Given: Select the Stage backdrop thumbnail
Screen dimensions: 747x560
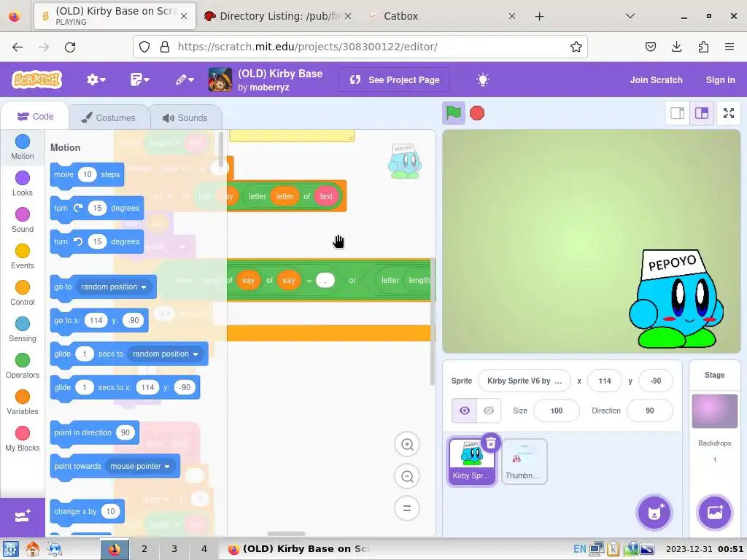Looking at the screenshot, I should pyautogui.click(x=714, y=411).
